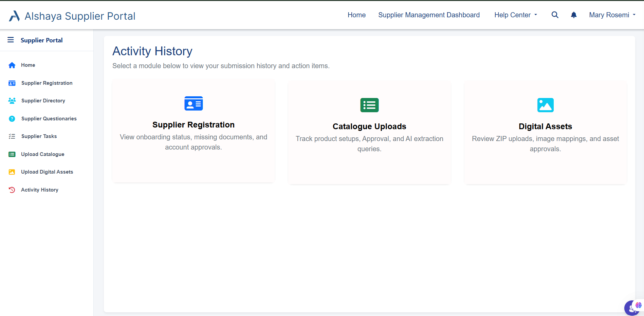Open search via magnifier icon
Screen dimensions: 644x316
pyautogui.click(x=555, y=15)
